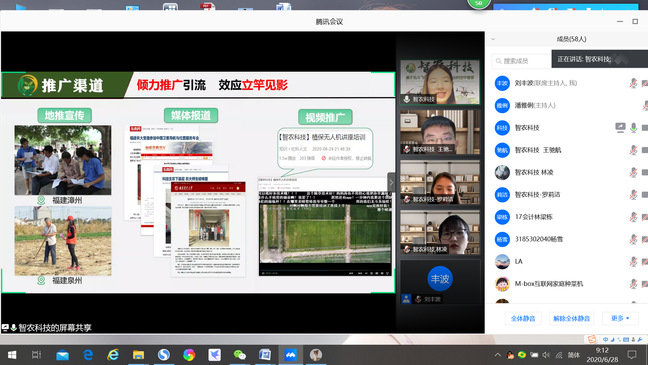Open Mail app from taskbar
The height and width of the screenshot is (365, 648).
[x=62, y=355]
